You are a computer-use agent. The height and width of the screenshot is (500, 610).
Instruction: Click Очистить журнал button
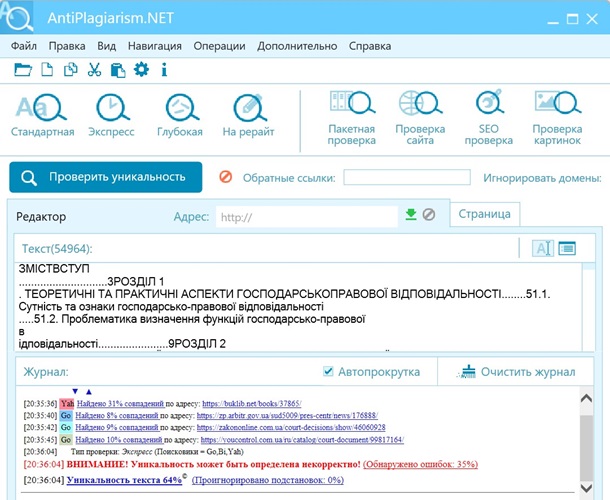(516, 372)
